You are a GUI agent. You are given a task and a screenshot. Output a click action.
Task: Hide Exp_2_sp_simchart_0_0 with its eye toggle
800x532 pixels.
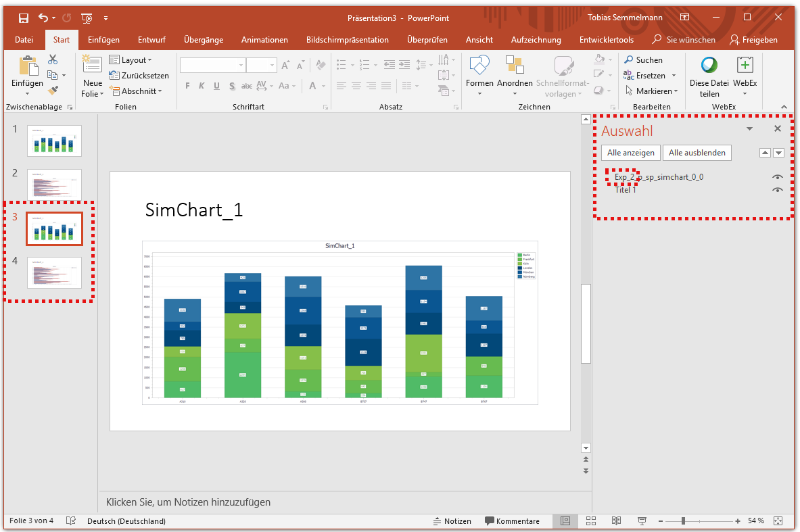tap(777, 176)
